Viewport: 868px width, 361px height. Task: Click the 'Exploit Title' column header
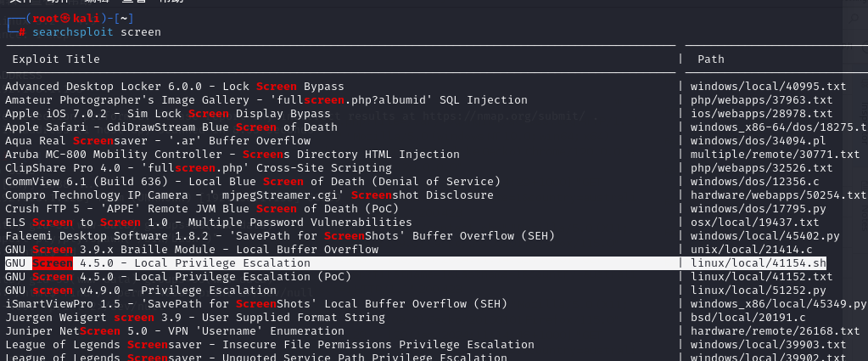[56, 59]
